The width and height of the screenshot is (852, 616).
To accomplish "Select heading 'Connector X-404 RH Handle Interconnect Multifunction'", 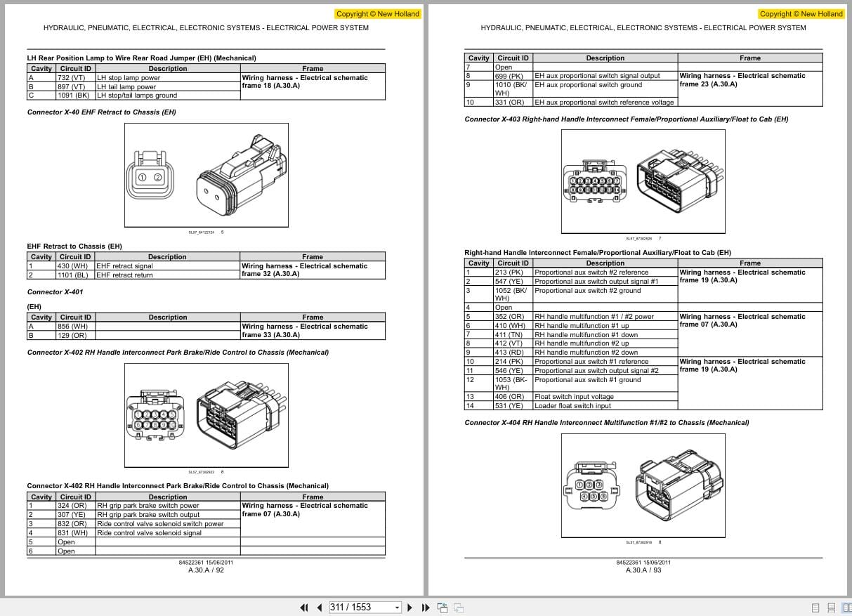I will click(x=607, y=422).
